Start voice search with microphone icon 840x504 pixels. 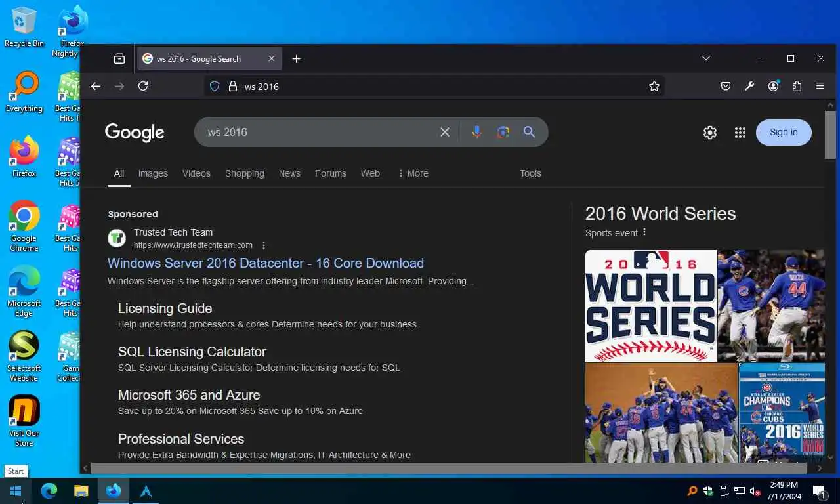pos(477,132)
